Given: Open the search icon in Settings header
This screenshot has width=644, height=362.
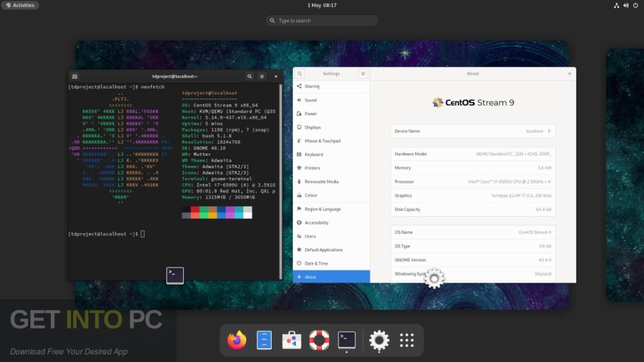Looking at the screenshot, I should pos(300,74).
